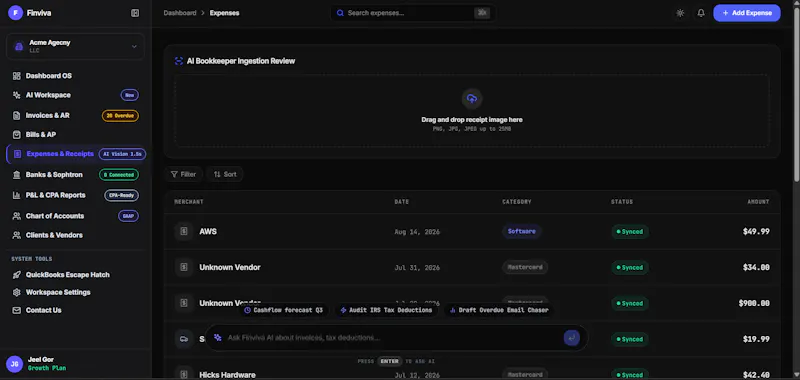Click Hicks Hardware merchant name

(x=227, y=375)
